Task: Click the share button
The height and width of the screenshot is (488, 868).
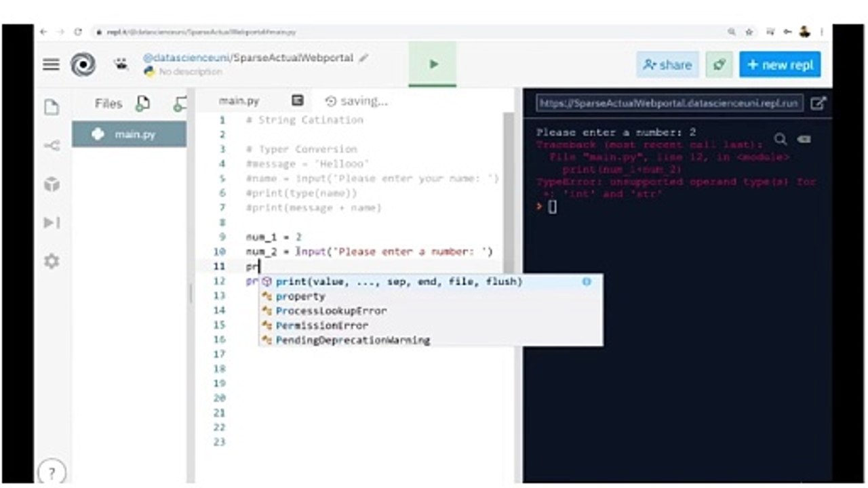Action: (x=668, y=64)
